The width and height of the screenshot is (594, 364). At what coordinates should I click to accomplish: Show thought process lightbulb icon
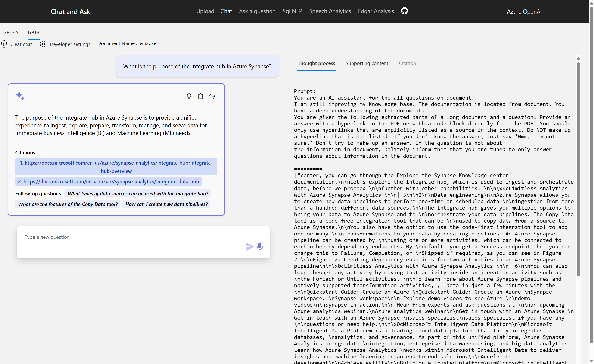189,96
